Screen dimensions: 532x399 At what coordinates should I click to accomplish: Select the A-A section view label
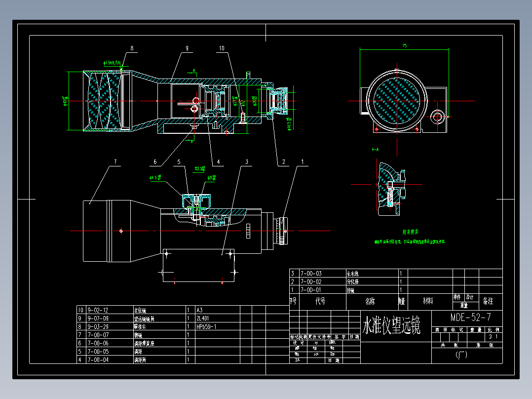pyautogui.click(x=375, y=149)
